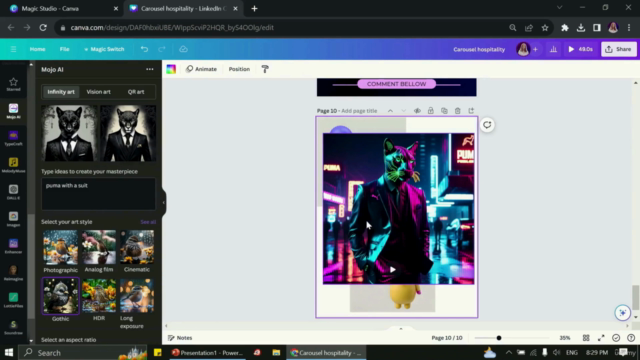Screen dimensions: 640x360
Task: Open the Home menu
Action: tap(38, 49)
